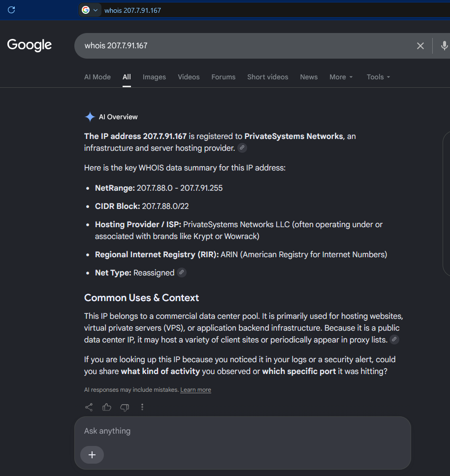The width and height of the screenshot is (450, 476).
Task: Open the Videos tab
Action: coord(189,77)
